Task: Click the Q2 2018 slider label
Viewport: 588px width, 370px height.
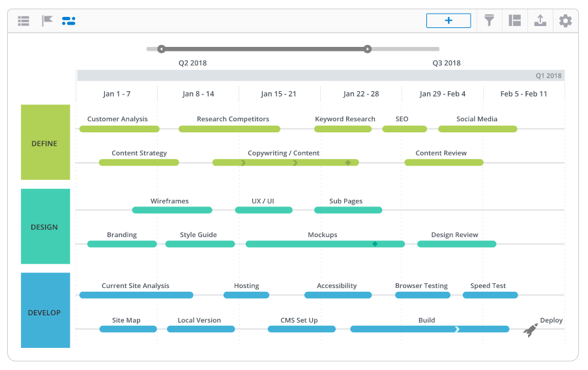Action: click(192, 63)
